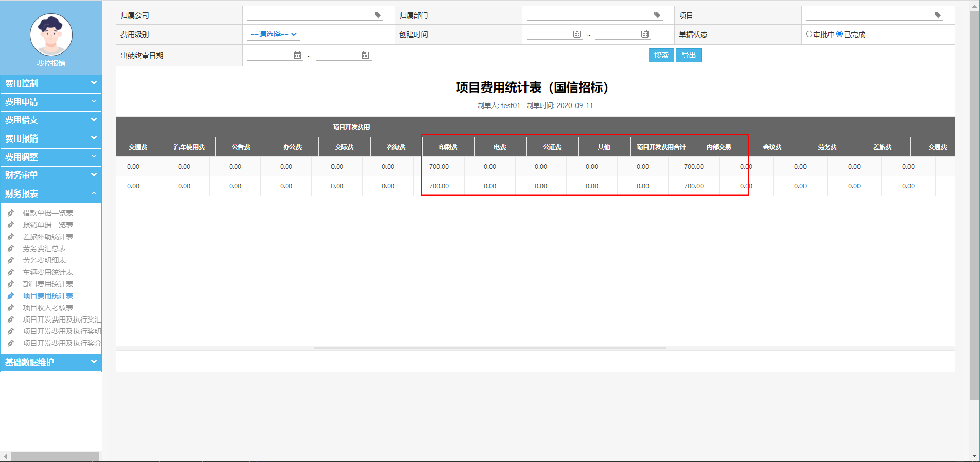Open 车辆费用统计表 report
The height and width of the screenshot is (462, 980).
click(48, 272)
